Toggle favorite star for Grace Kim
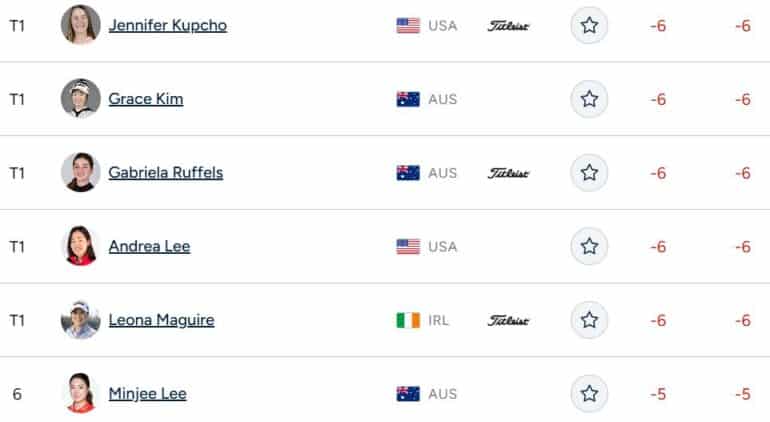The height and width of the screenshot is (422, 770). pos(589,99)
